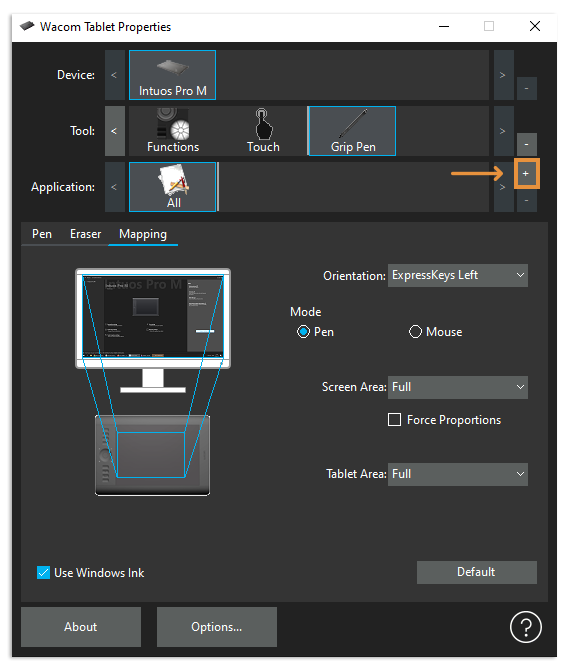Screen dimensions: 569x671
Task: Switch to the Pen tab
Action: point(42,234)
